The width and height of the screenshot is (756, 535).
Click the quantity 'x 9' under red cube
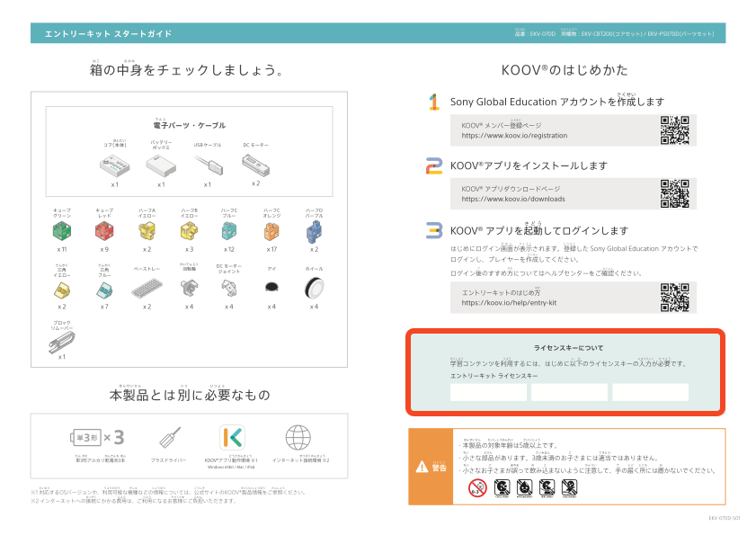pos(104,249)
